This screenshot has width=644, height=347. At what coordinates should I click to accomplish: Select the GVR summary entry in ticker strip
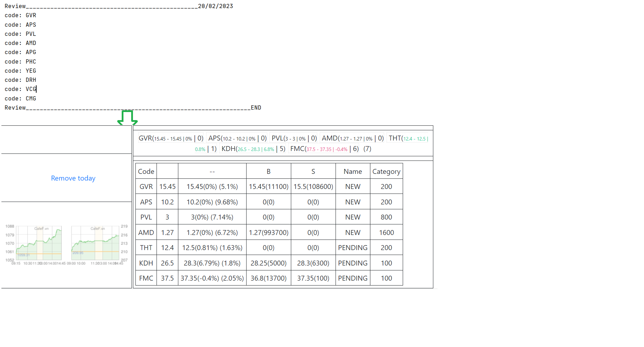[x=171, y=138]
